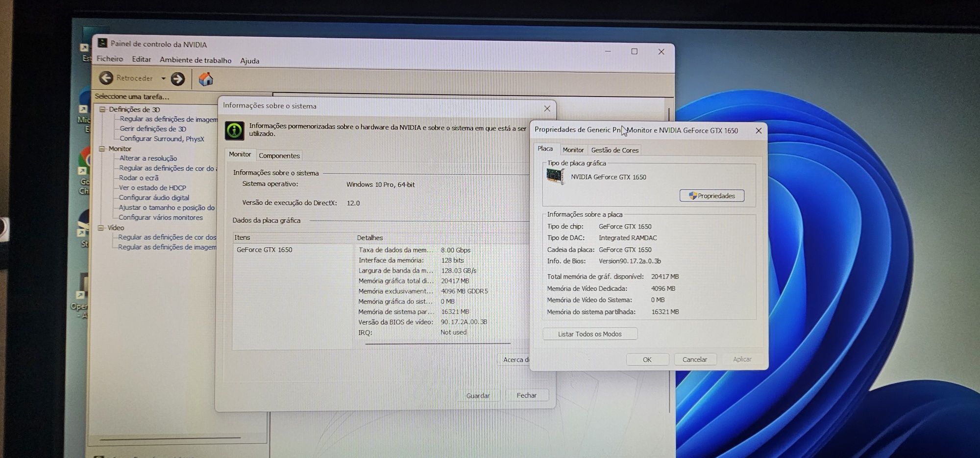Screen dimensions: 980x458
Task: Click the Propriedades button with shield icon
Action: tap(711, 196)
